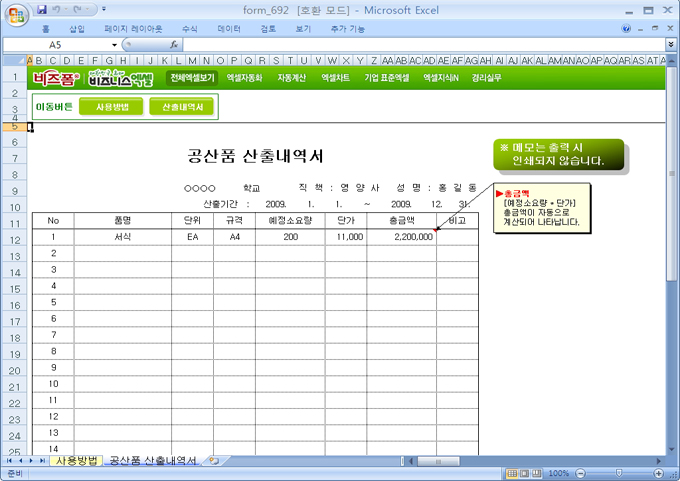680x481 pixels.
Task: Click the 엑셀차트 link in green banner
Action: [x=335, y=76]
